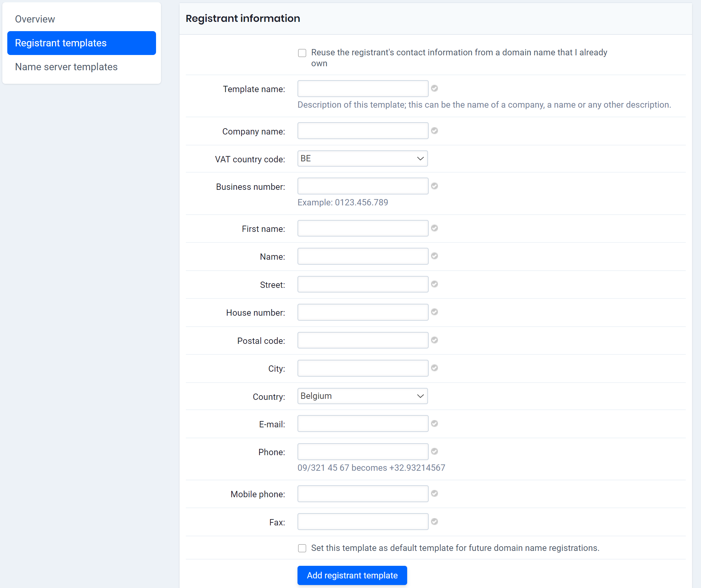Click the checkmark icon next to Phone
Viewport: 701px width, 588px height.
click(x=434, y=452)
